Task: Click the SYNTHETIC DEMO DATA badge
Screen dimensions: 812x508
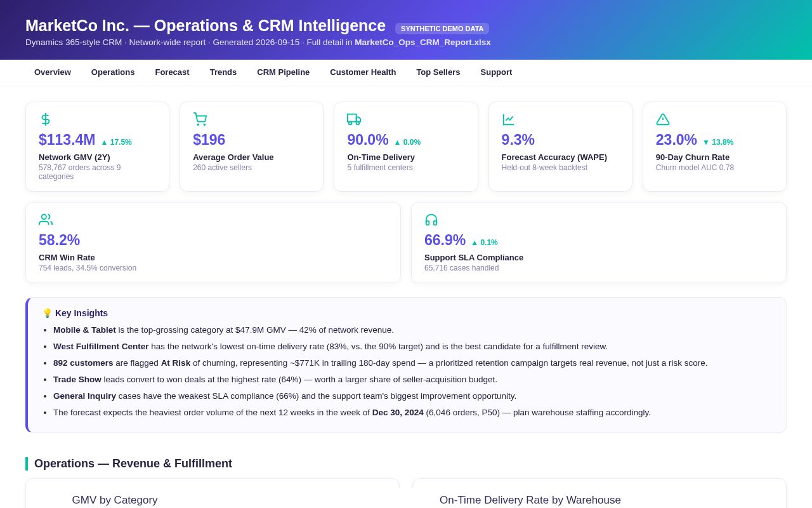Action: click(442, 29)
